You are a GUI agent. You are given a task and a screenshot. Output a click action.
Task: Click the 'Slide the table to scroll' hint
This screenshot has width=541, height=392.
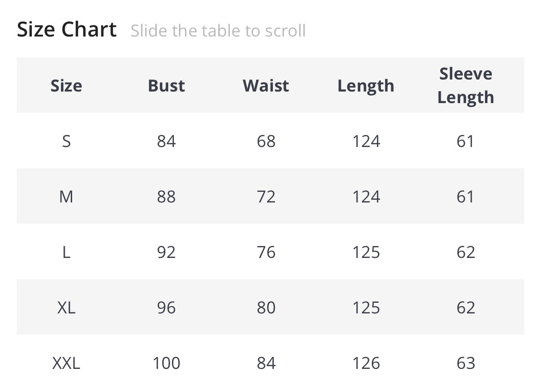(218, 31)
